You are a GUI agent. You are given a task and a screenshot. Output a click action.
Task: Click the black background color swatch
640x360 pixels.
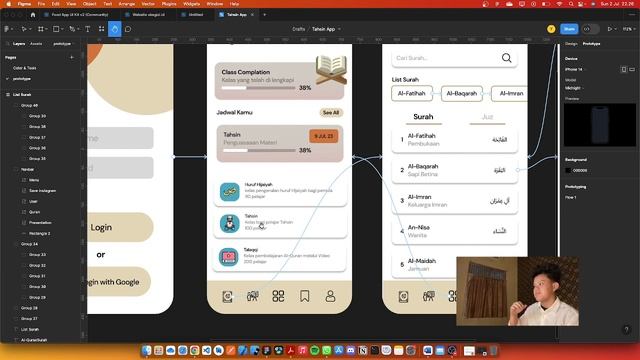(x=568, y=171)
